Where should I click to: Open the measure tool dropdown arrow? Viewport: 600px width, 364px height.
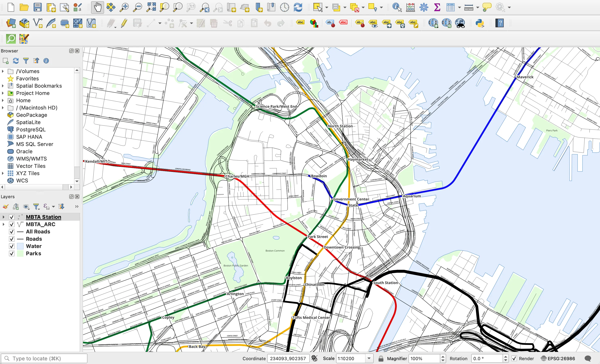click(478, 7)
